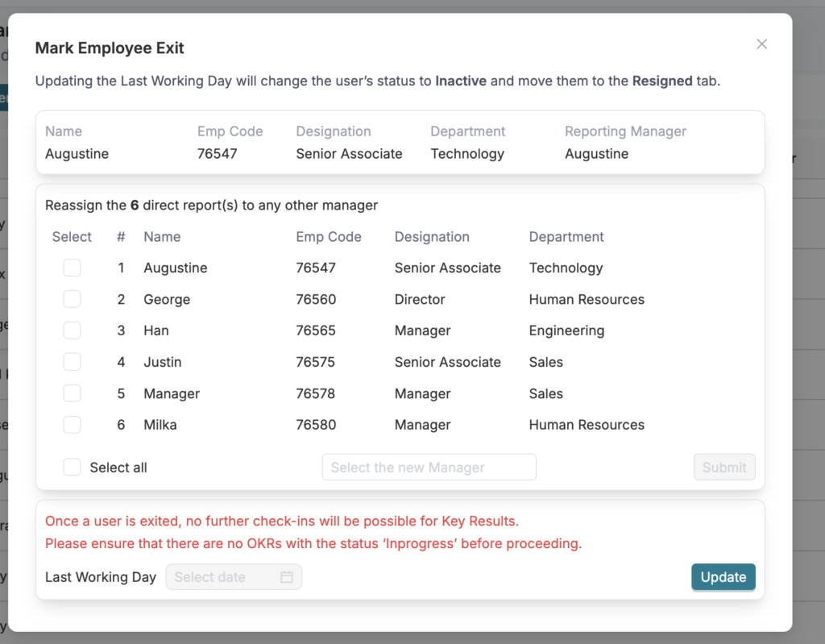The image size is (825, 644).
Task: Click the Update button
Action: 723,577
